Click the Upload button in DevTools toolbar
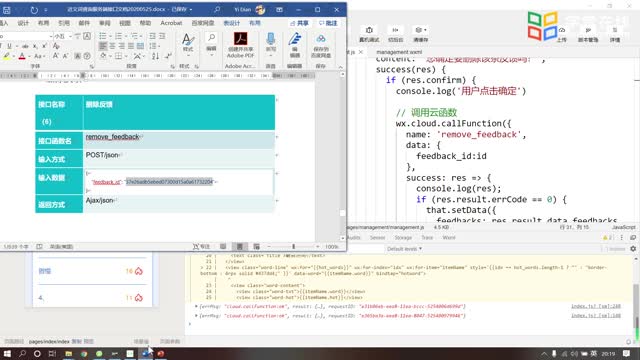This screenshot has width=640, height=360. pyautogui.click(x=562, y=35)
